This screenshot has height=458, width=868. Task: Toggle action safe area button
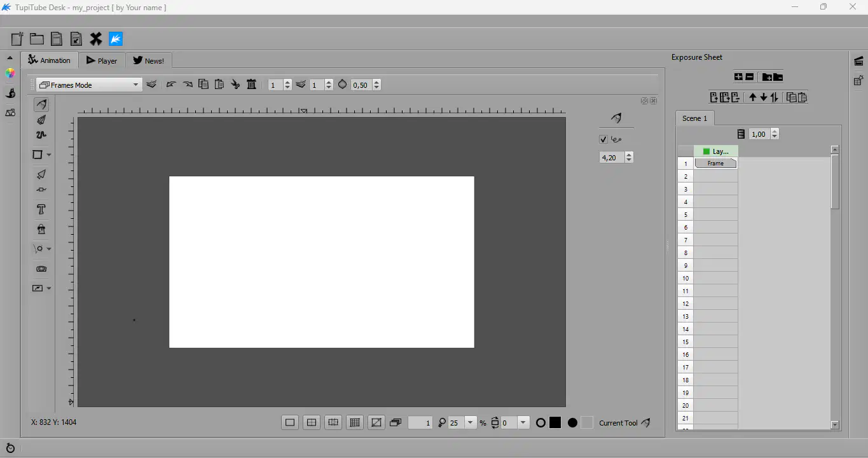pos(333,422)
